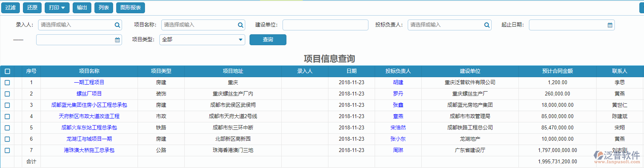The height and width of the screenshot is (168, 644).
Task: Select amount cell 1,797,000,000.00
Action: click(557, 150)
